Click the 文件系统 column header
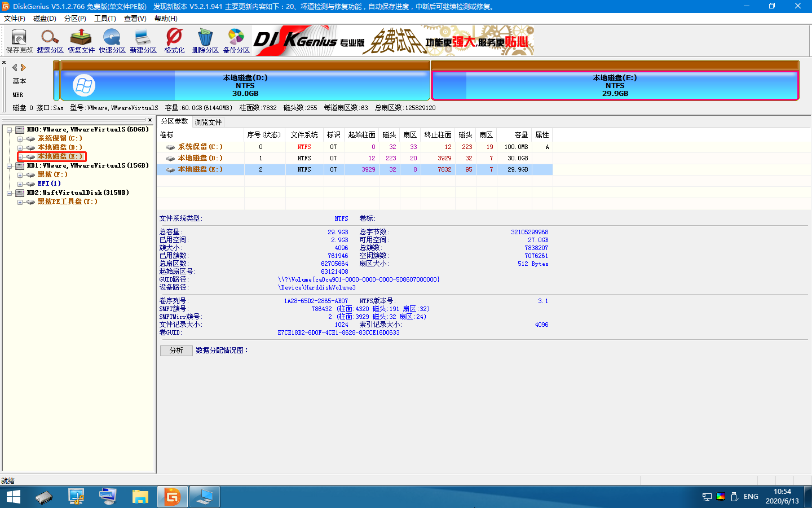The width and height of the screenshot is (812, 508). (x=304, y=135)
